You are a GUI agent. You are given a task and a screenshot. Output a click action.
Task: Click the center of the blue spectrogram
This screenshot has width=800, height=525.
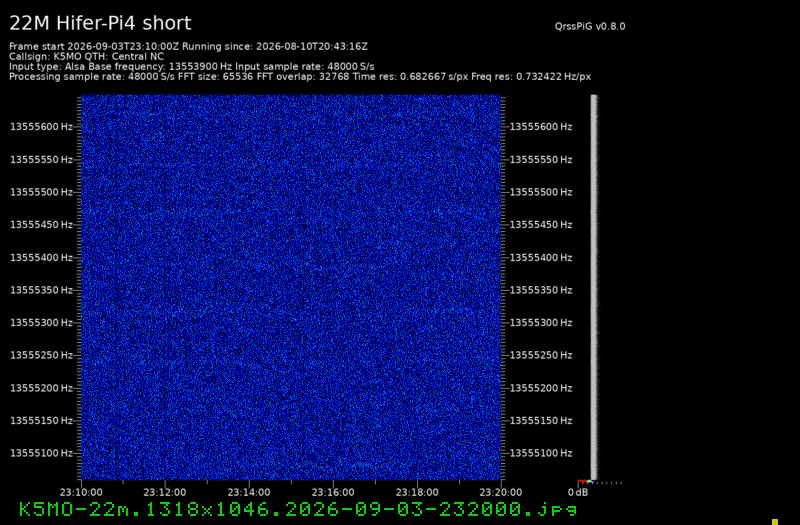(x=291, y=287)
